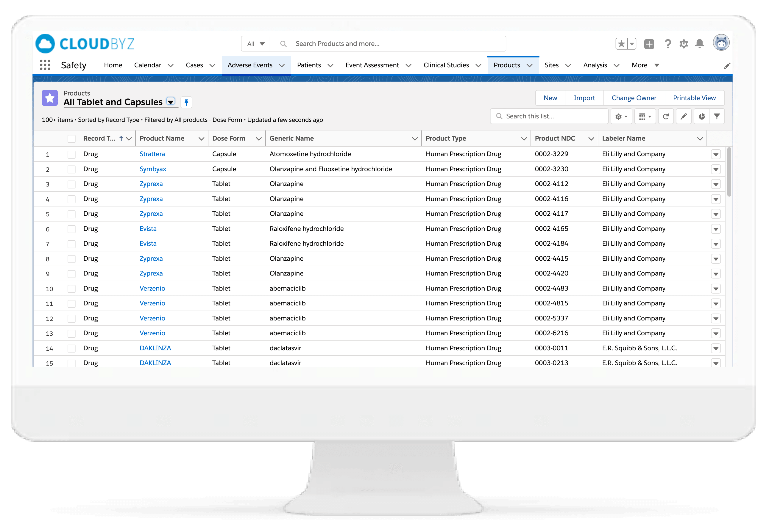The height and width of the screenshot is (532, 769).
Task: Check the select-all header checkbox
Action: [x=71, y=139]
